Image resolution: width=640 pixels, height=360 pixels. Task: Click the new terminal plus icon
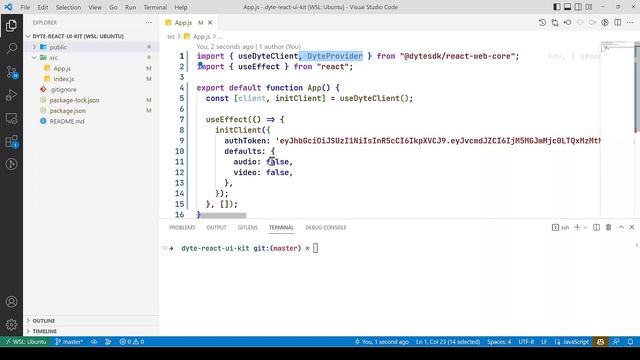tap(577, 227)
